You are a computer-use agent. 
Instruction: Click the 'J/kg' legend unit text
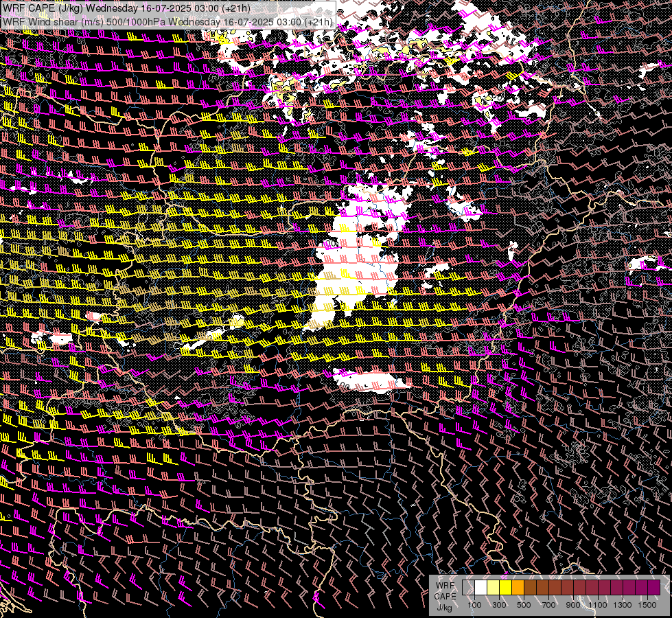pos(444,608)
